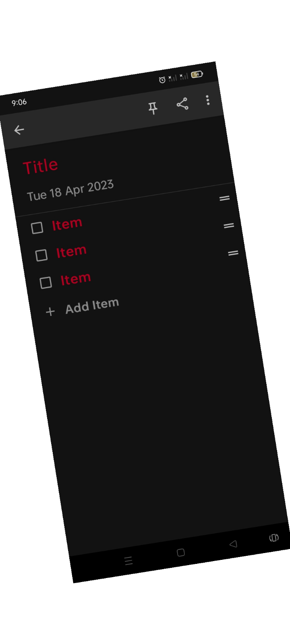290x644 pixels.
Task: Open the three-dot overflow menu
Action: pos(208,100)
